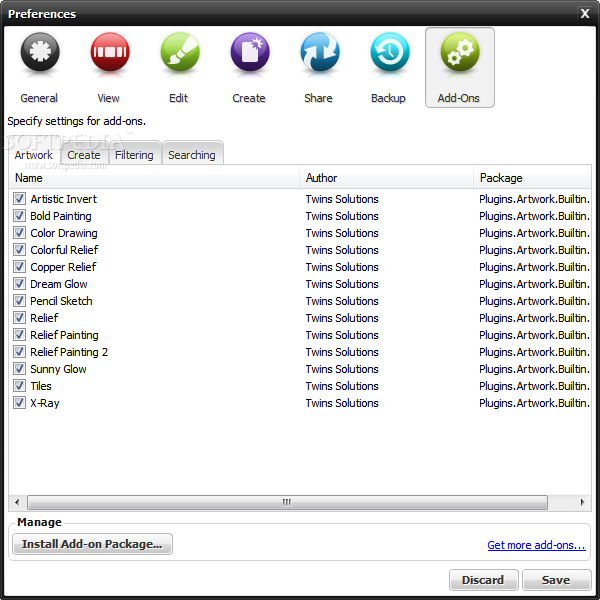
Task: Click Install Add-on Package button
Action: click(92, 544)
